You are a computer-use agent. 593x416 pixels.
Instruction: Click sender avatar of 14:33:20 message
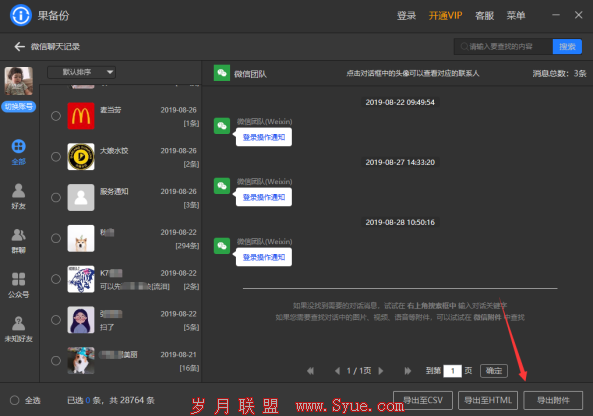222,186
